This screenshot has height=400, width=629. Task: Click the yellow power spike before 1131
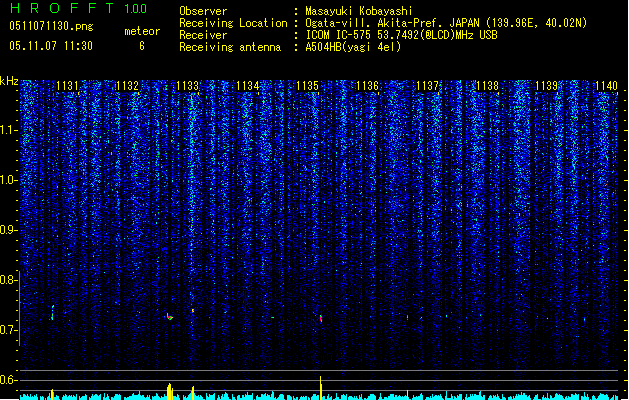coord(52,394)
